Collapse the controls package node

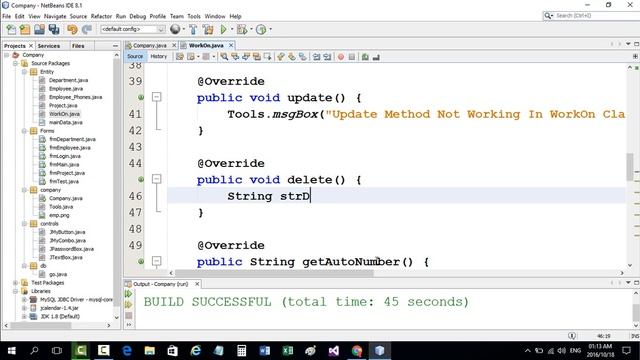pyautogui.click(x=24, y=224)
